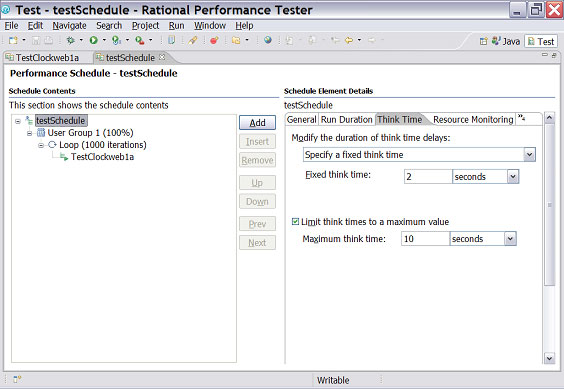This screenshot has width=564, height=389.
Task: Open the Back history dropdown arrow
Action: 359,40
